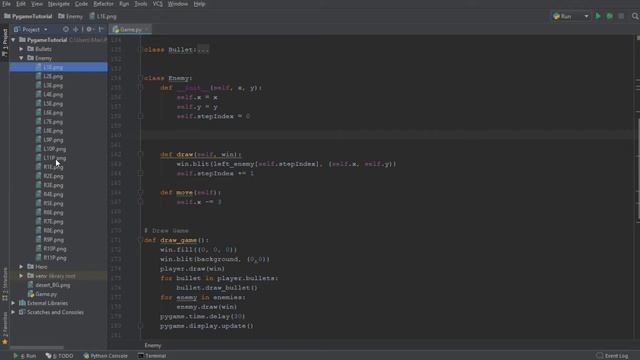Select L10P.png in project tree
Screen dimensions: 640x360
tap(55, 149)
